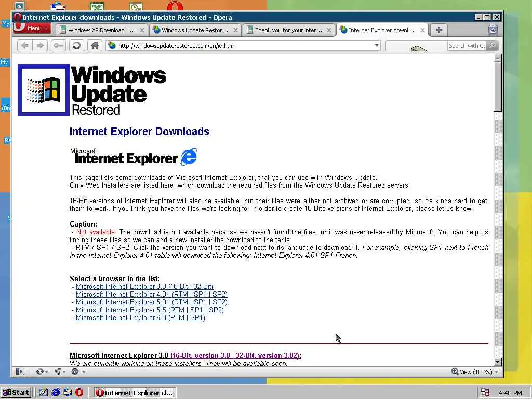
Task: Click the third quick launch icon
Action: pyautogui.click(x=68, y=393)
